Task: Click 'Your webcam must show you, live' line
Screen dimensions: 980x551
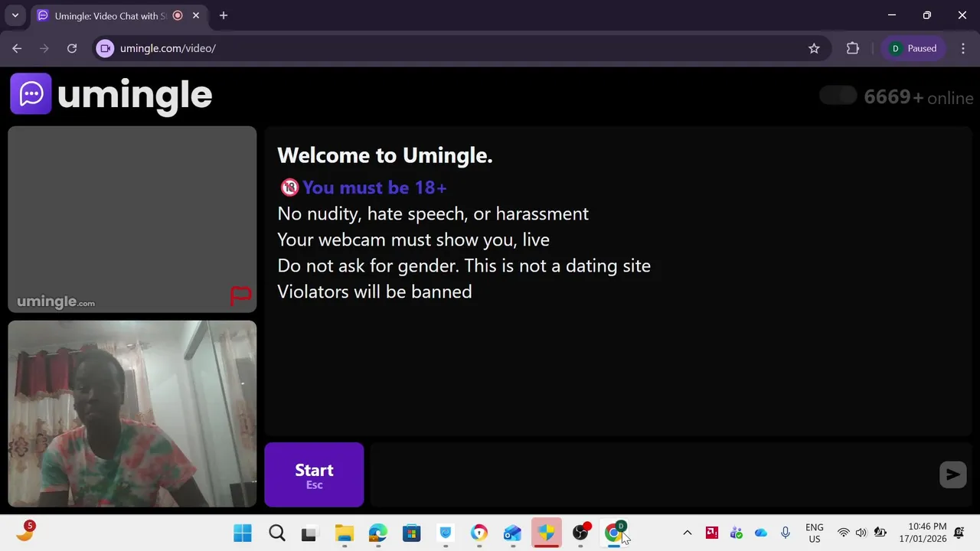Action: [x=413, y=240]
